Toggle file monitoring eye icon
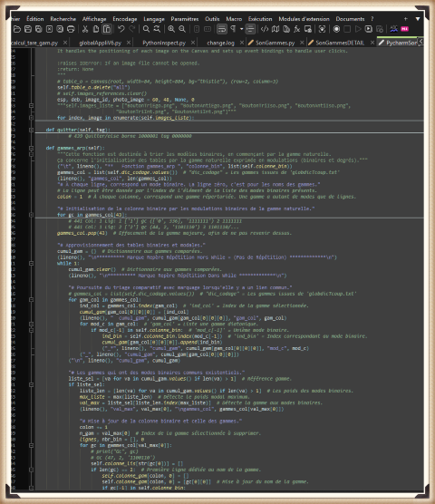Image resolution: width=435 pixels, height=504 pixels. click(x=322, y=29)
